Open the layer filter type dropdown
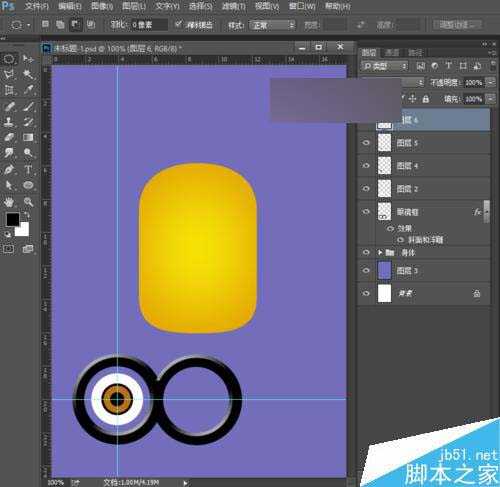 [385, 66]
